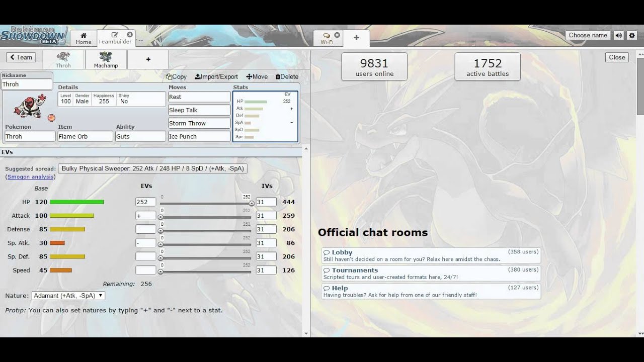
Task: Open a new room with plus tab
Action: coord(356,38)
